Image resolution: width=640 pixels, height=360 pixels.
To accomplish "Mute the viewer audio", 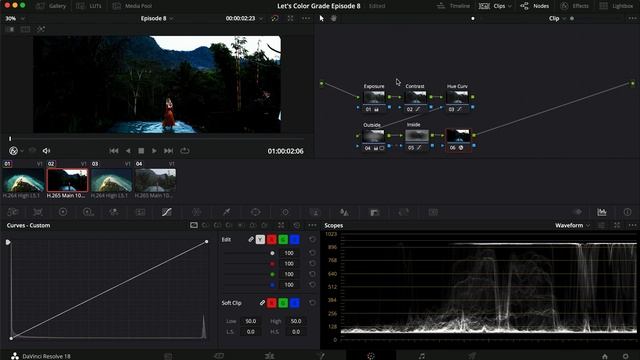I will point(46,151).
